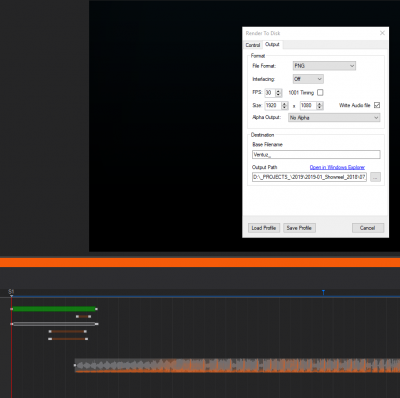Select the Output tab
Image resolution: width=400 pixels, height=398 pixels.
(x=272, y=44)
